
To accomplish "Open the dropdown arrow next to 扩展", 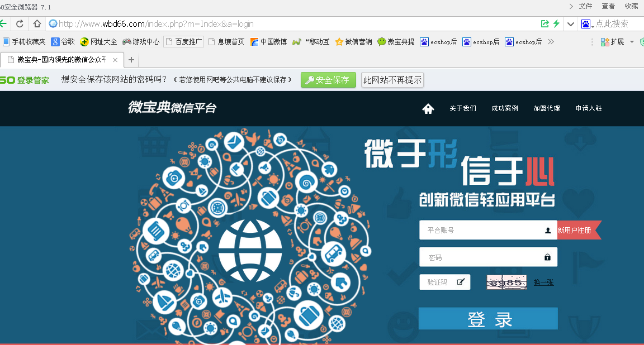I will point(632,42).
